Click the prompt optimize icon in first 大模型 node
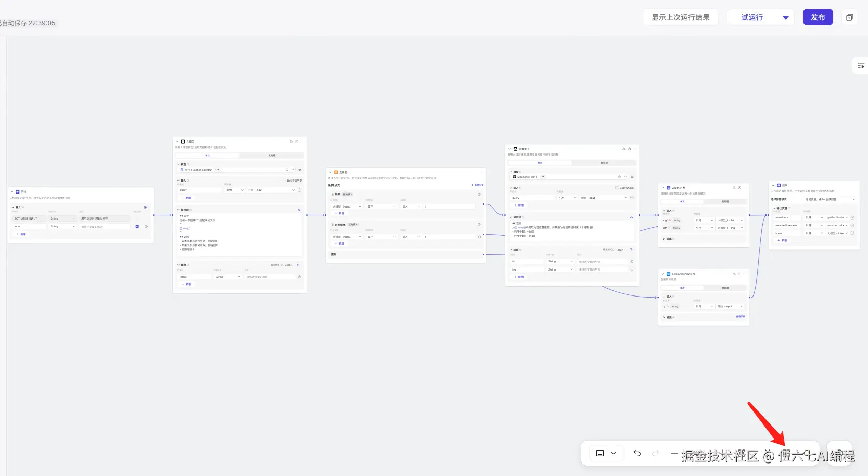The height and width of the screenshot is (476, 868). pyautogui.click(x=299, y=210)
